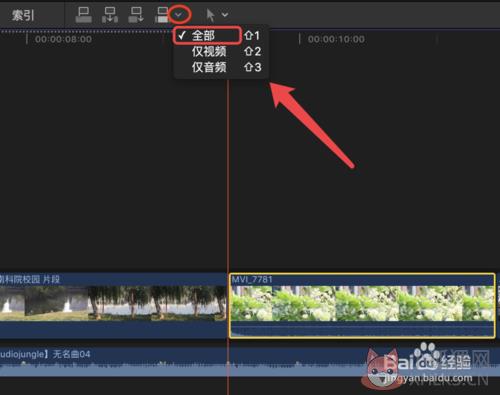Choose 仅视频 video only option
Screen dimensions: 500x395
(220, 51)
